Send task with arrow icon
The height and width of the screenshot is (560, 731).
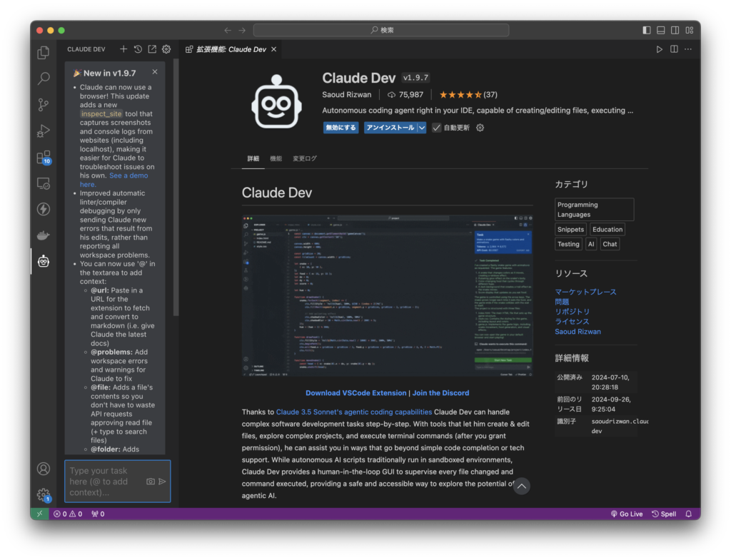tap(162, 482)
